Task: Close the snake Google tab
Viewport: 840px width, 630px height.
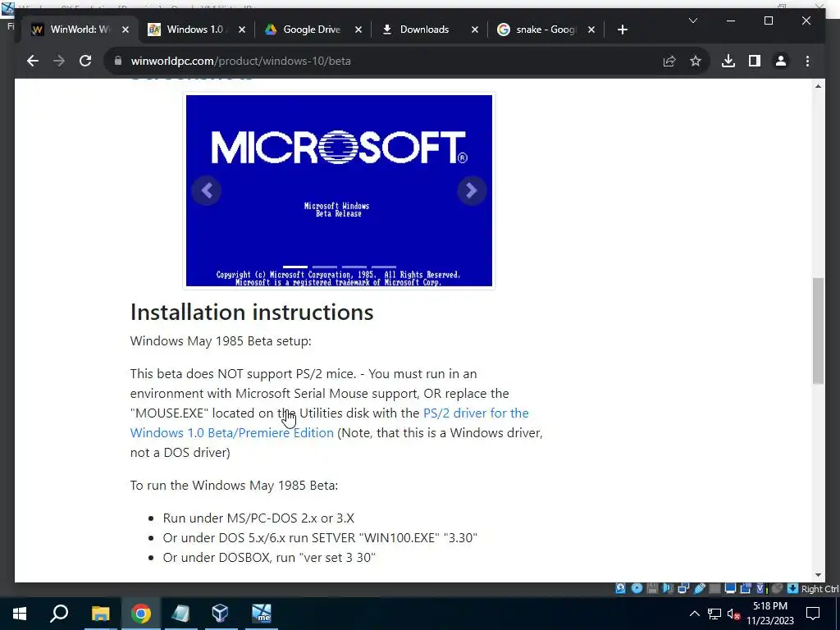Action: 591,30
